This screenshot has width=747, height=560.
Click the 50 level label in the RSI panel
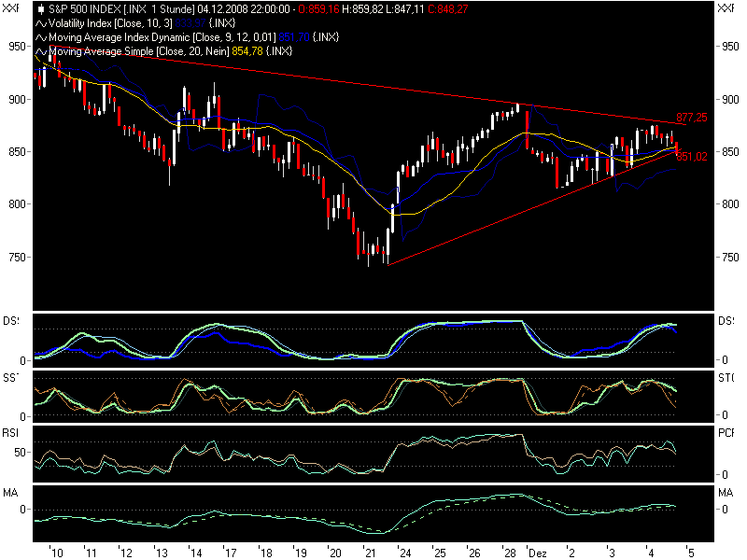coord(20,453)
